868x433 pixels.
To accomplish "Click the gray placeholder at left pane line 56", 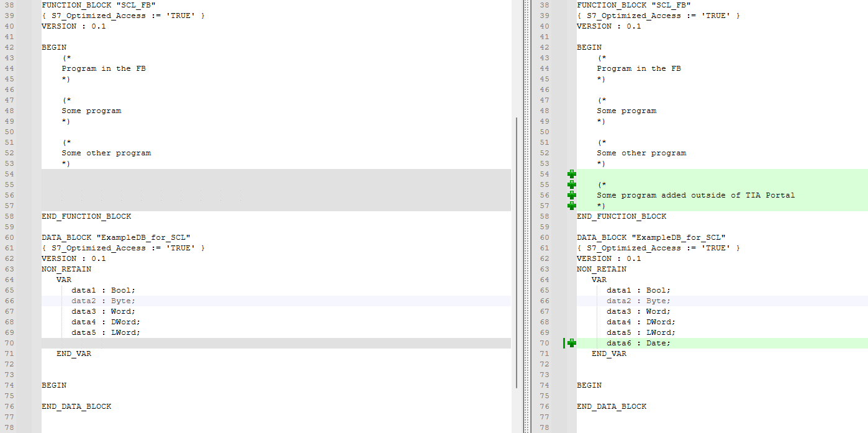I will [276, 195].
